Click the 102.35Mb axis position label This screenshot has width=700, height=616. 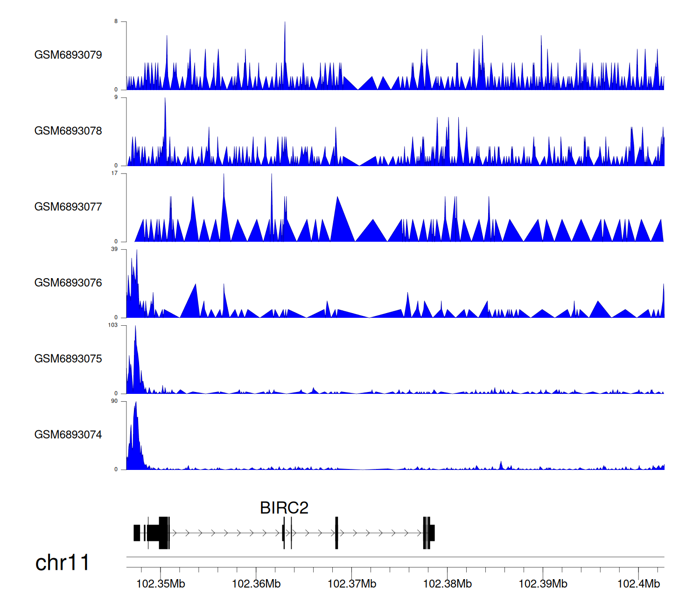(161, 584)
